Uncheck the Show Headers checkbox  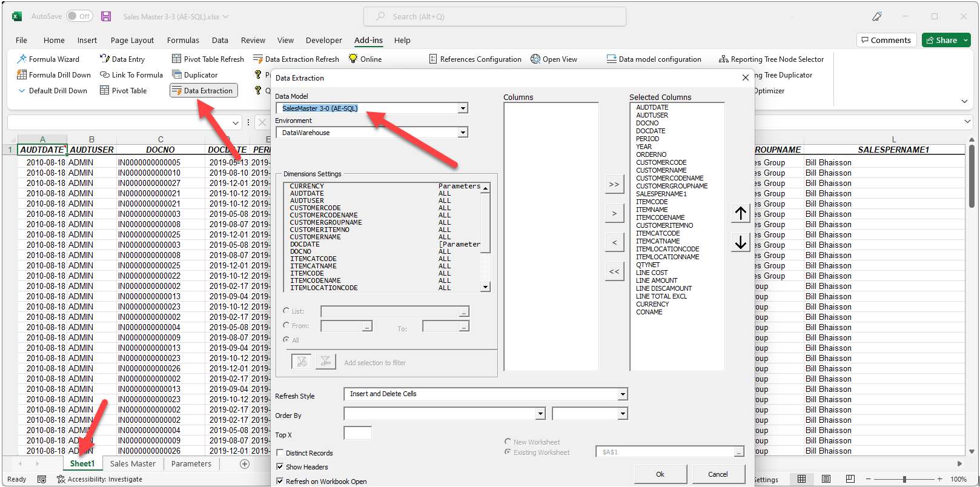click(280, 467)
